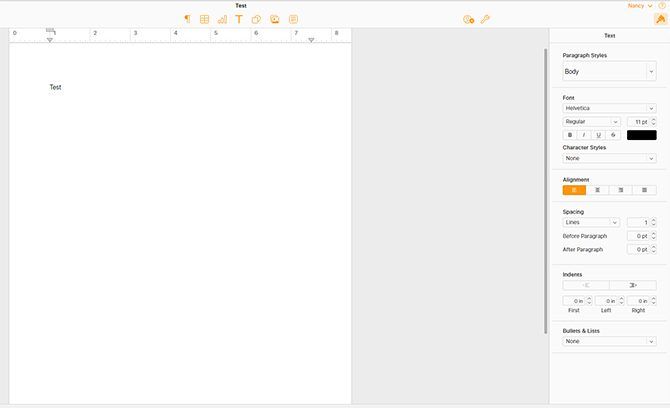Open the Nancy account menu

click(x=640, y=6)
